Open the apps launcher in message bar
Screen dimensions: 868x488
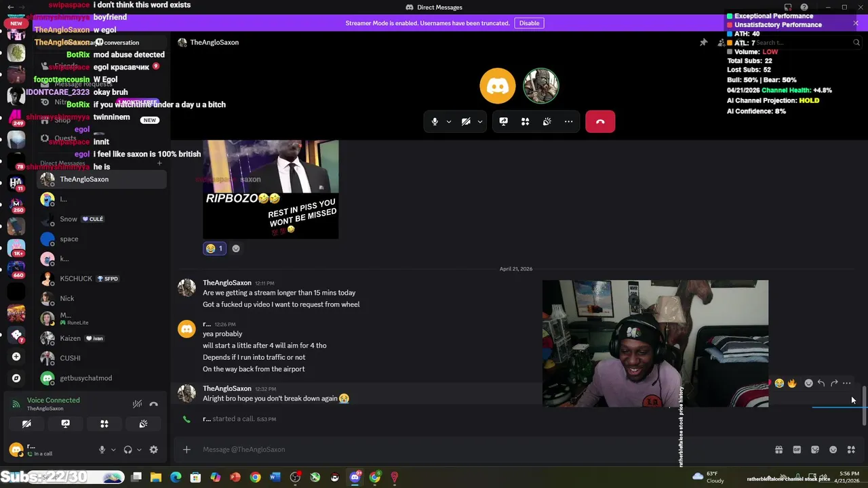852,449
